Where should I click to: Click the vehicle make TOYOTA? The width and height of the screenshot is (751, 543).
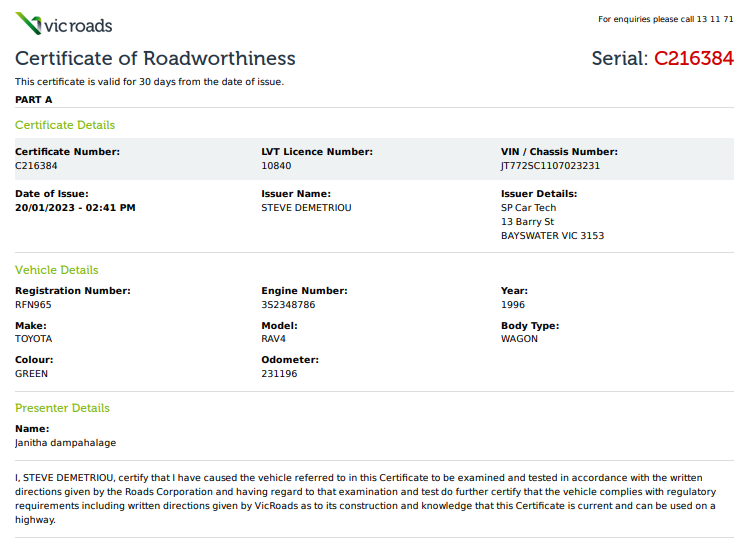point(33,339)
